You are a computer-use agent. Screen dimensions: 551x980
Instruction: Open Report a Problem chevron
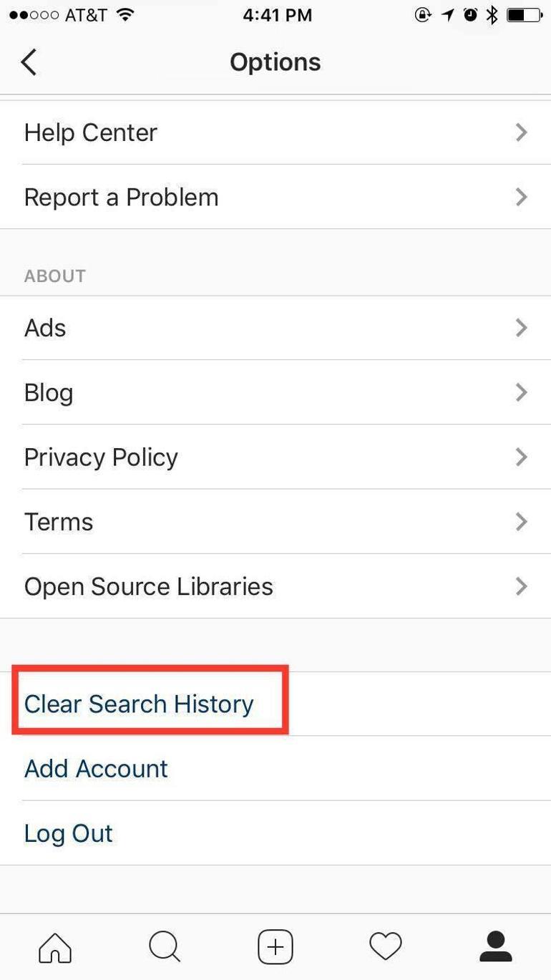[x=522, y=197]
